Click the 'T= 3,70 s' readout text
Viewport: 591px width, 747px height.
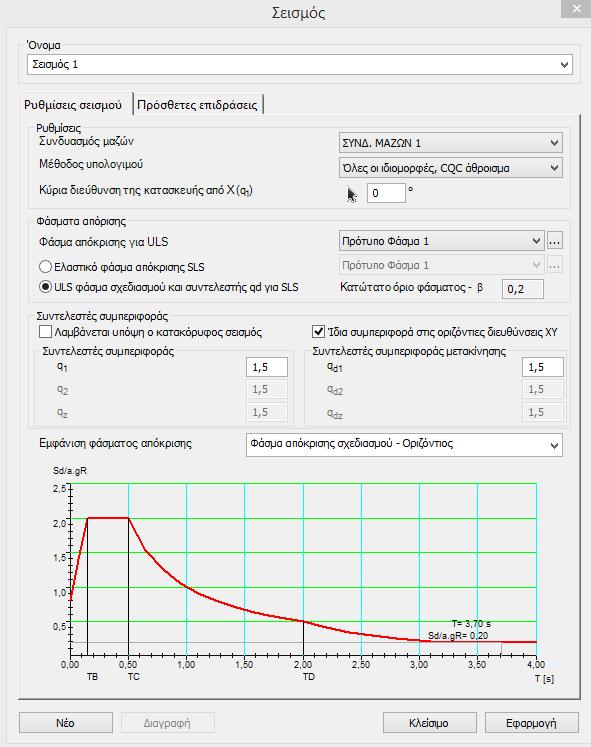(471, 623)
